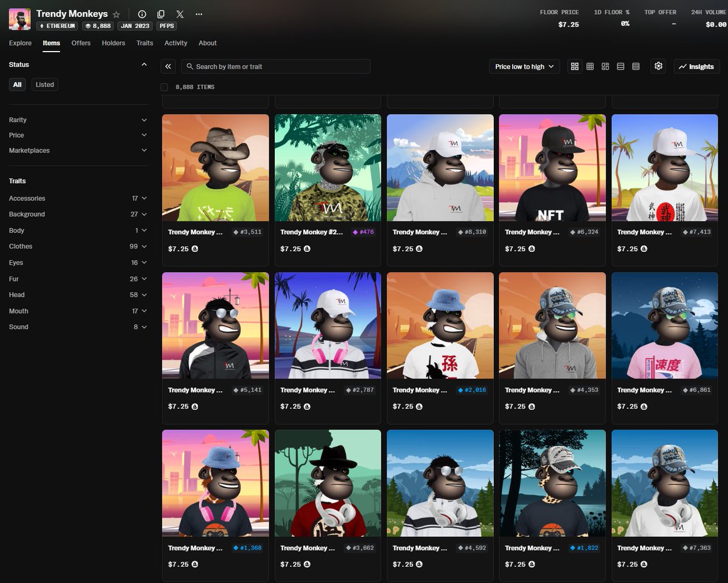The width and height of the screenshot is (728, 583).
Task: Open the NFT shirt monkey thumbnail #6,324
Action: click(552, 167)
